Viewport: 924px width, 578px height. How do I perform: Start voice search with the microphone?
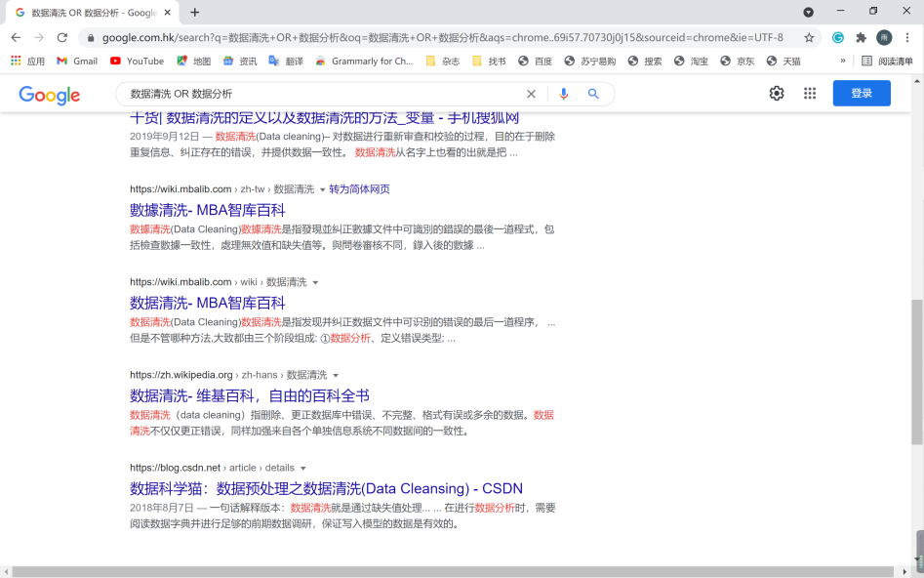564,94
